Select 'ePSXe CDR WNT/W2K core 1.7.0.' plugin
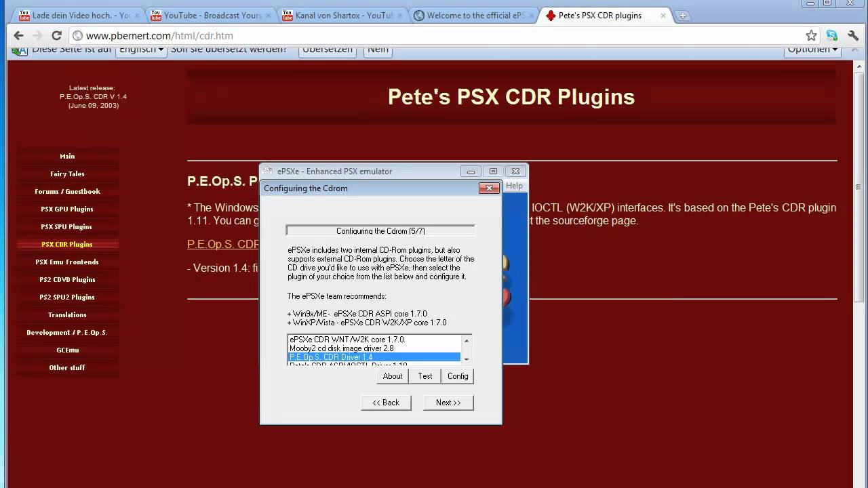This screenshot has width=868, height=488. (374, 340)
